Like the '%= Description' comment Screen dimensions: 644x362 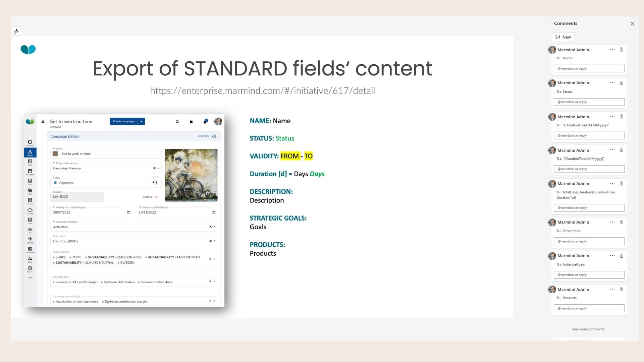coord(621,222)
